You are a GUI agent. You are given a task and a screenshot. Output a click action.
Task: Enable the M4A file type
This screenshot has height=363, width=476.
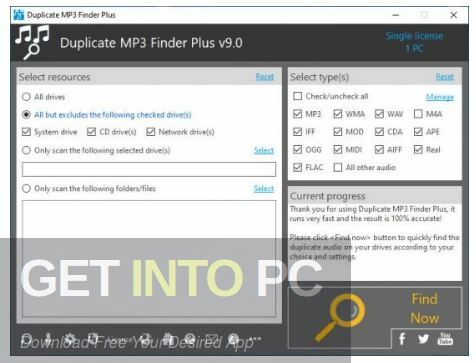418,114
